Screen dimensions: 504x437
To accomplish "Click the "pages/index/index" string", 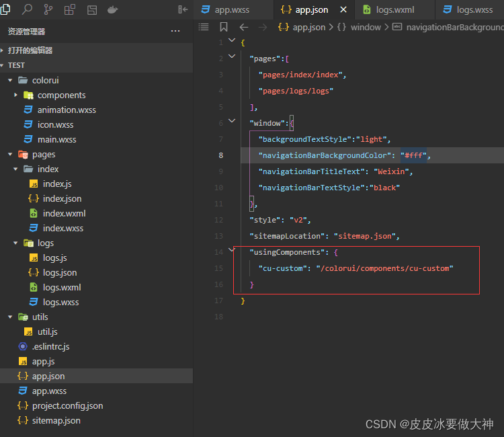I will point(300,75).
